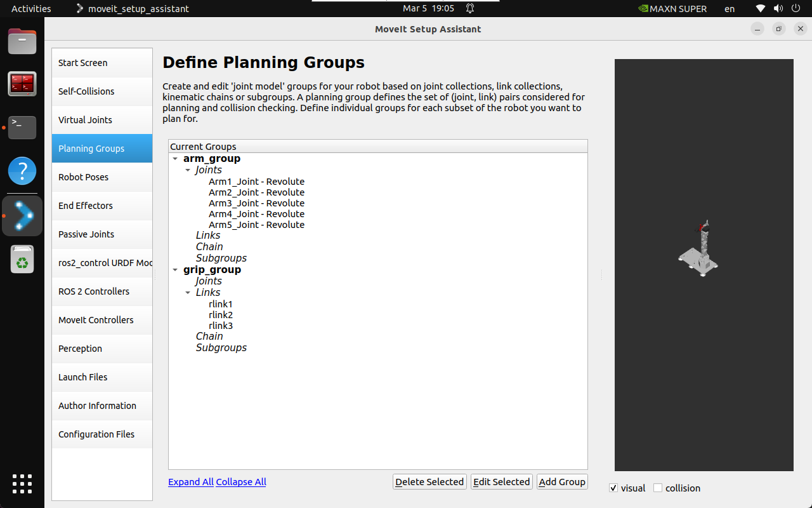Go to ROS 2 Controllers step

[102, 291]
